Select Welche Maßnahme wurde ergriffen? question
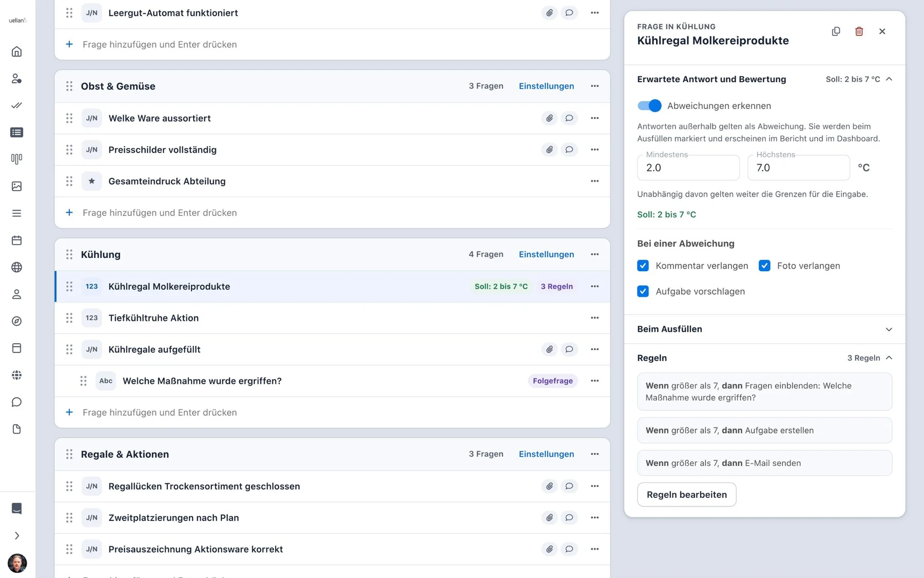 (332, 381)
